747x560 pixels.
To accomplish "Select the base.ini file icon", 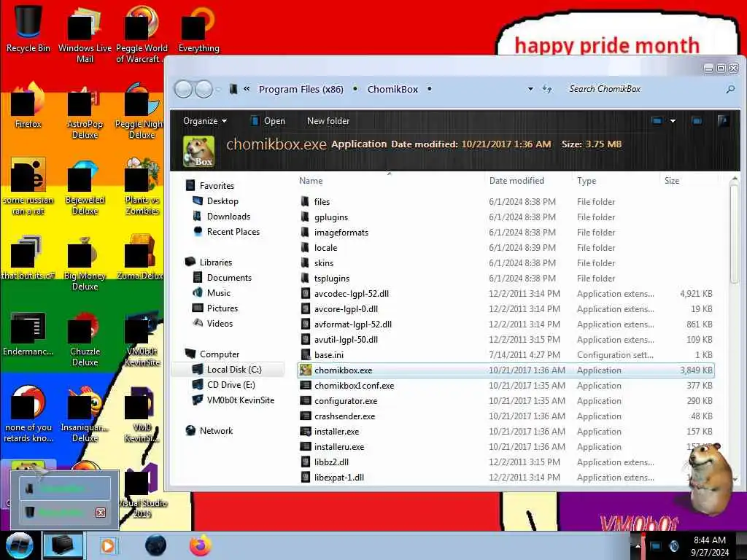I will pyautogui.click(x=306, y=355).
